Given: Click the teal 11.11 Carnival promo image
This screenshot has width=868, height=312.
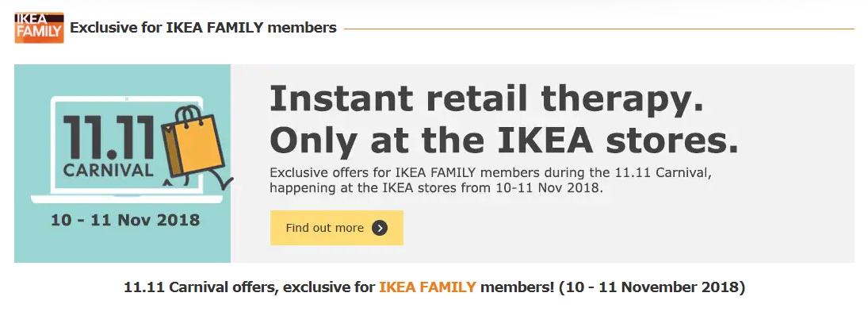Looking at the screenshot, I should (122, 164).
